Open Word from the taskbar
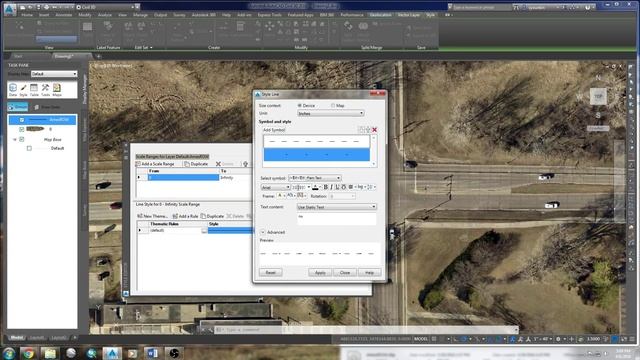The image size is (640, 360). pos(153,353)
